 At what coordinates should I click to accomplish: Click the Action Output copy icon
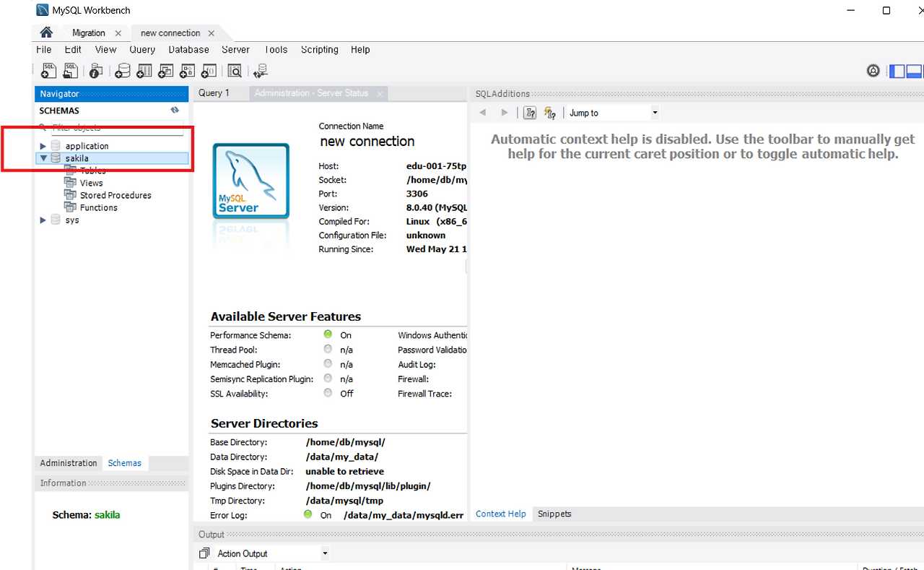[x=204, y=553]
